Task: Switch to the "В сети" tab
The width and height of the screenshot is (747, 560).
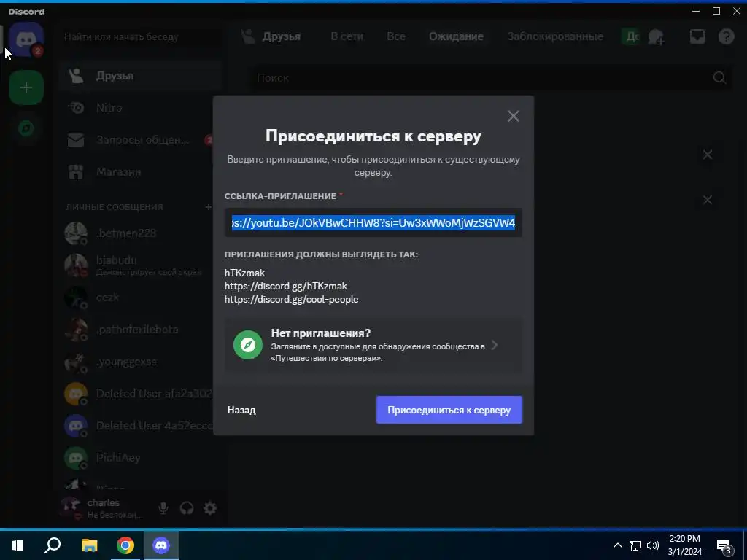Action: click(347, 36)
